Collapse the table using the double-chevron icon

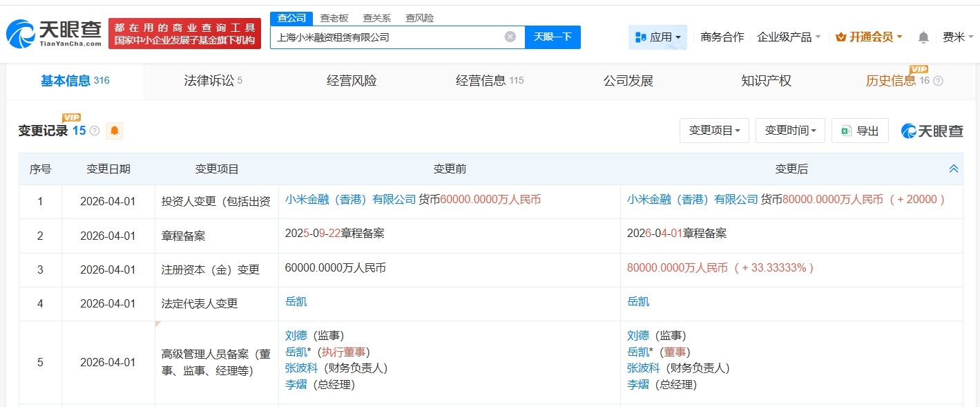(x=953, y=169)
